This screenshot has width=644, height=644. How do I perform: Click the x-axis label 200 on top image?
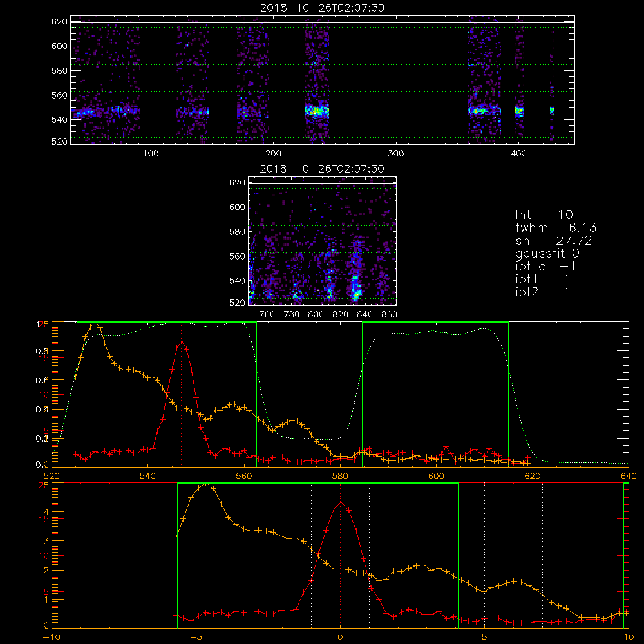coord(273,154)
